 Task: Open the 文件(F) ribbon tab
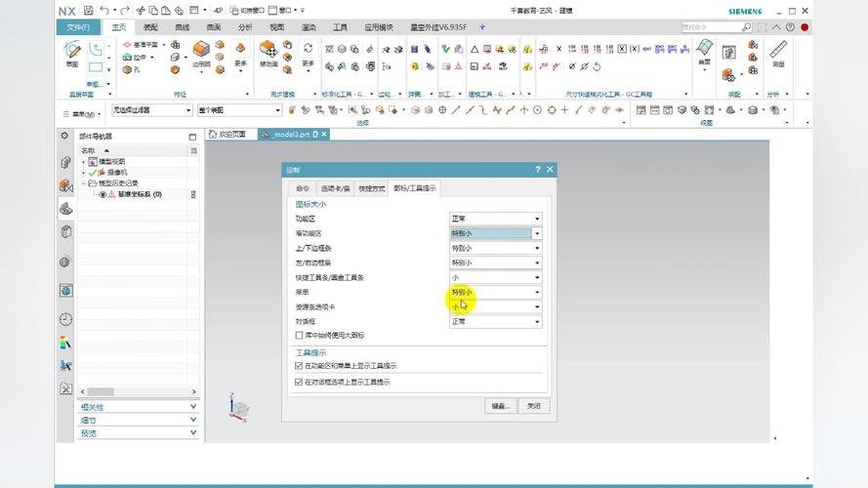point(79,27)
